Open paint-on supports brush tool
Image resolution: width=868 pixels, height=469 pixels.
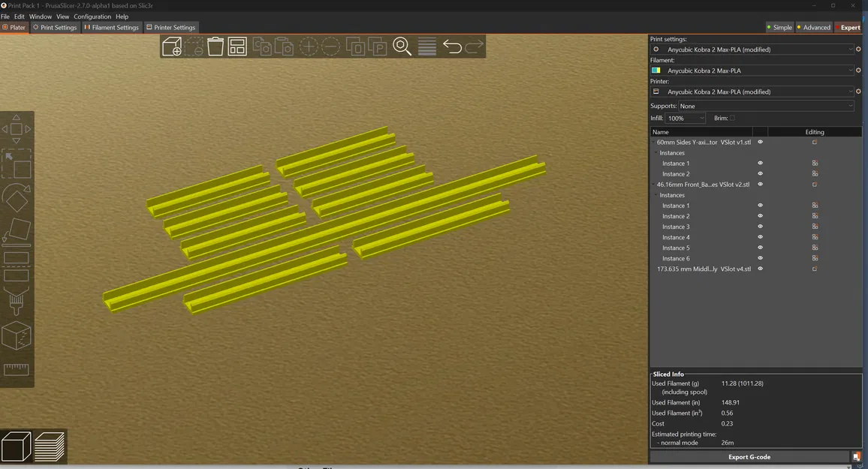click(16, 301)
